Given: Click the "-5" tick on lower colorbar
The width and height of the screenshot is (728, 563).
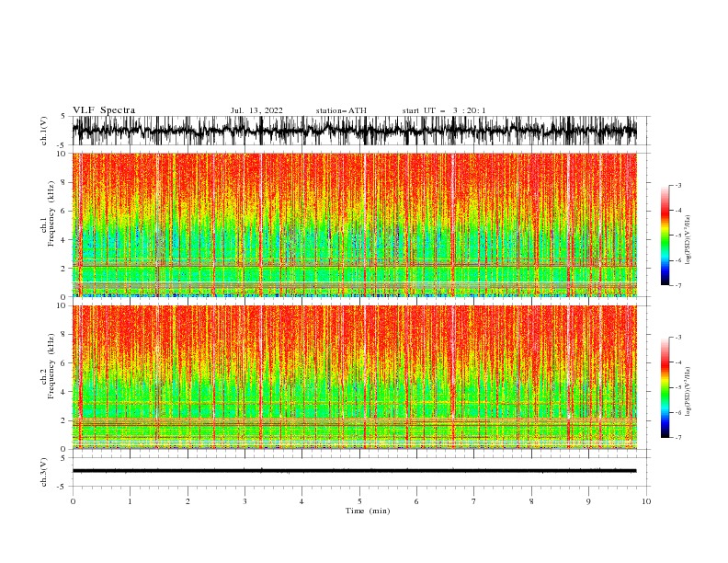Looking at the screenshot, I should click(678, 387).
